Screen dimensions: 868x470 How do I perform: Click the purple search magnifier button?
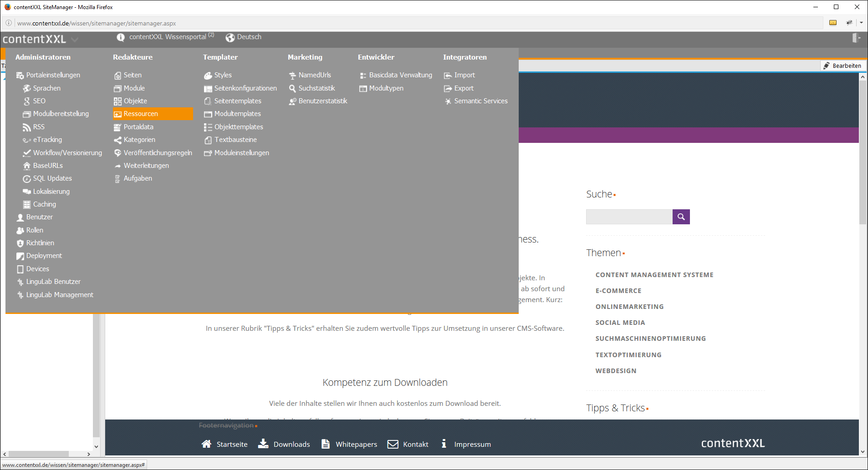pyautogui.click(x=681, y=217)
